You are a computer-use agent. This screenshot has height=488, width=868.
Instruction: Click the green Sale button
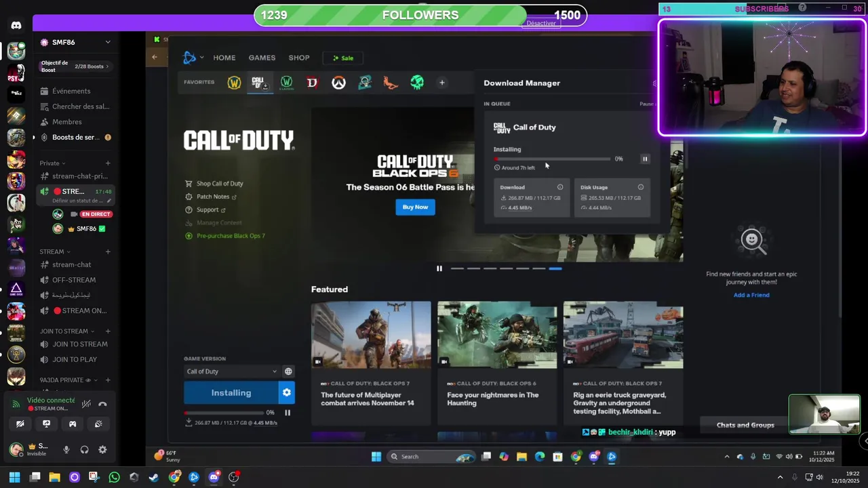point(343,58)
